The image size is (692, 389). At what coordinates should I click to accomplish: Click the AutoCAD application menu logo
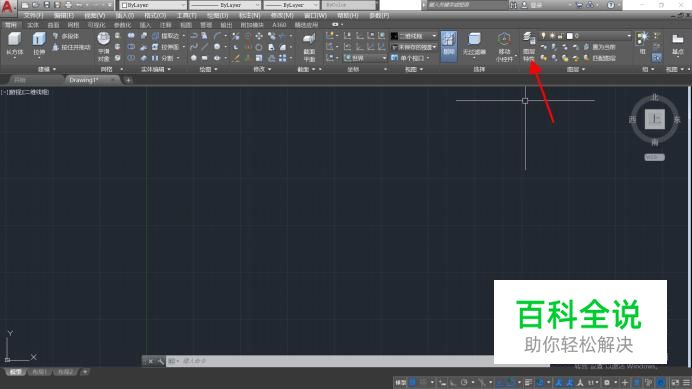tap(8, 7)
